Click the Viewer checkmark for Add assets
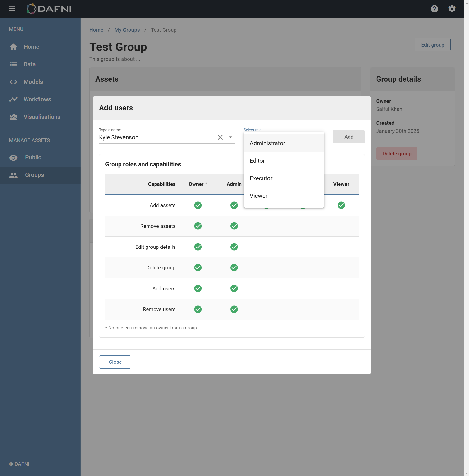 tap(341, 205)
